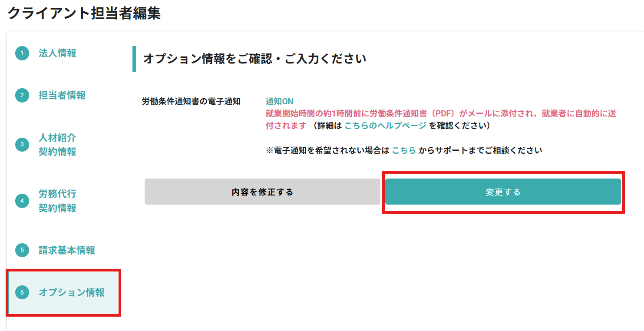This screenshot has height=331, width=644.
Task: Open 労務代行 契約情報 section
Action: 57,201
